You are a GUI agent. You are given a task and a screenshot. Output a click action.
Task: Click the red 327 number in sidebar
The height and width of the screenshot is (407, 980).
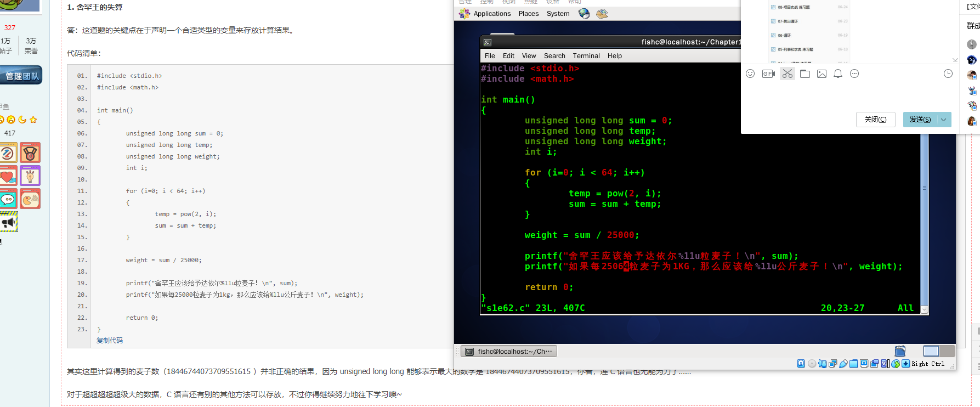click(x=10, y=27)
